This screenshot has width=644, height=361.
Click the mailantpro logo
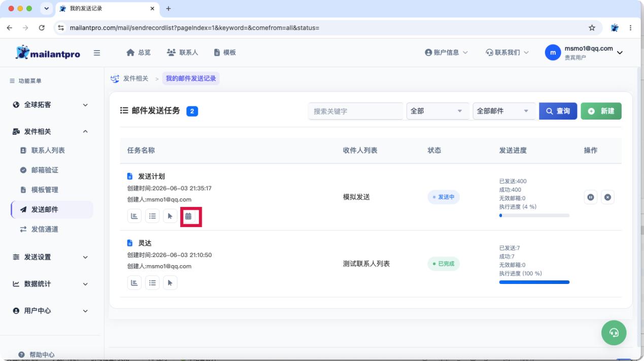(x=48, y=53)
